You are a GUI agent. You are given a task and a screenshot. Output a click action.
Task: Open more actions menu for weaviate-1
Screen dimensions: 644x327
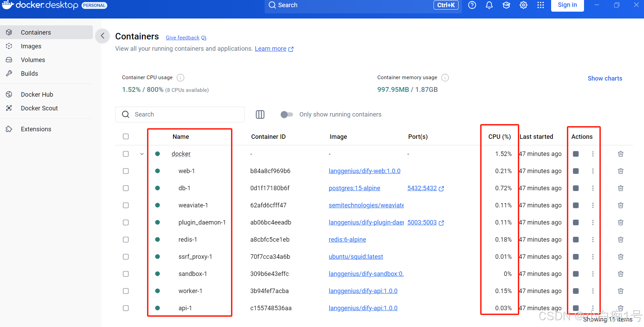click(593, 205)
